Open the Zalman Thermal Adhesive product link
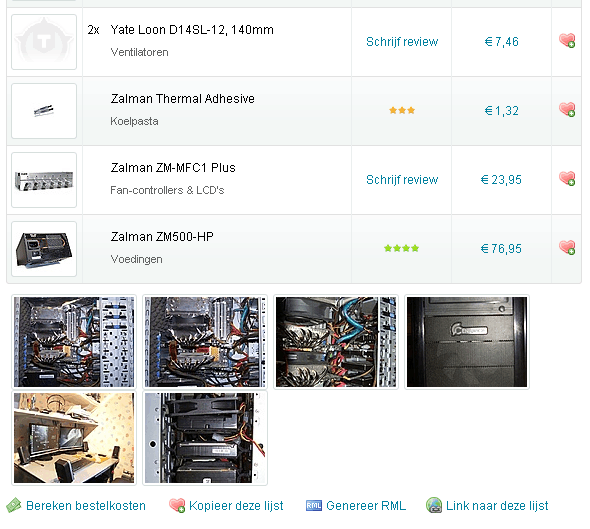This screenshot has width=590, height=529. click(x=182, y=99)
